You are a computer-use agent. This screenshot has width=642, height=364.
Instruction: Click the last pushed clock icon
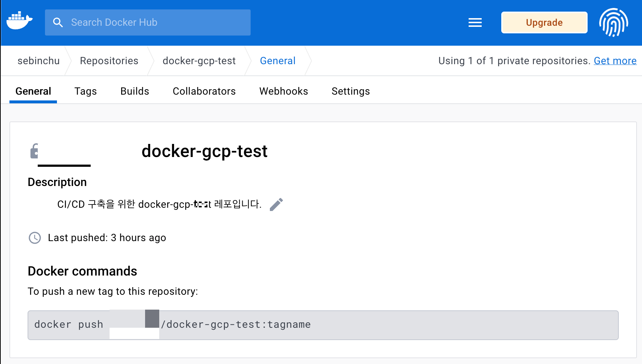pos(35,238)
